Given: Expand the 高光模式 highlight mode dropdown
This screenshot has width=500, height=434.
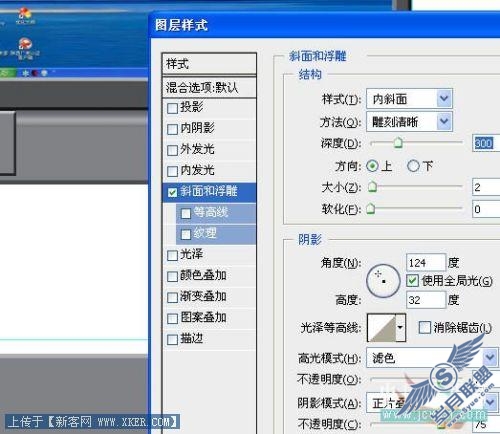Looking at the screenshot, I should pos(432,358).
